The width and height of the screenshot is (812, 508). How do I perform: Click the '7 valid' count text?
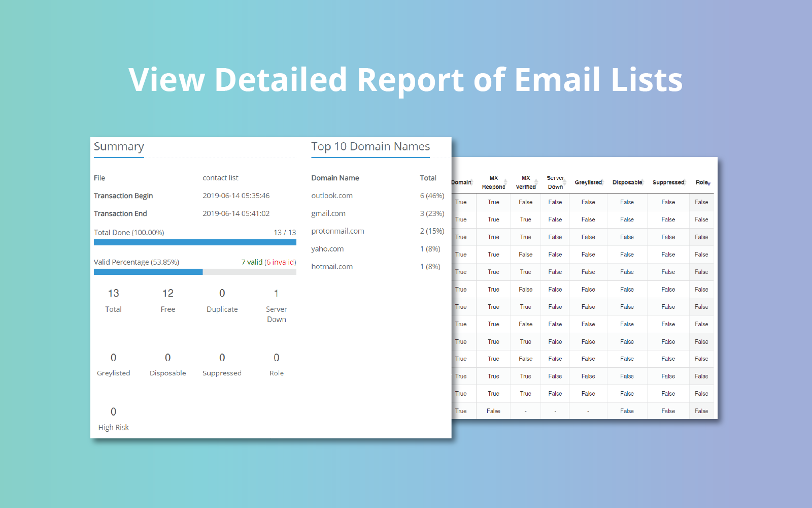coord(252,262)
